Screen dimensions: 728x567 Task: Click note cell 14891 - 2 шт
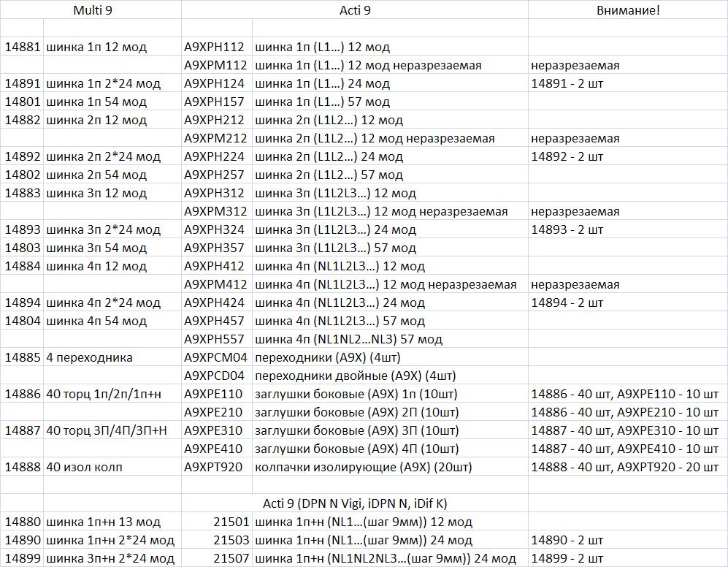point(628,83)
